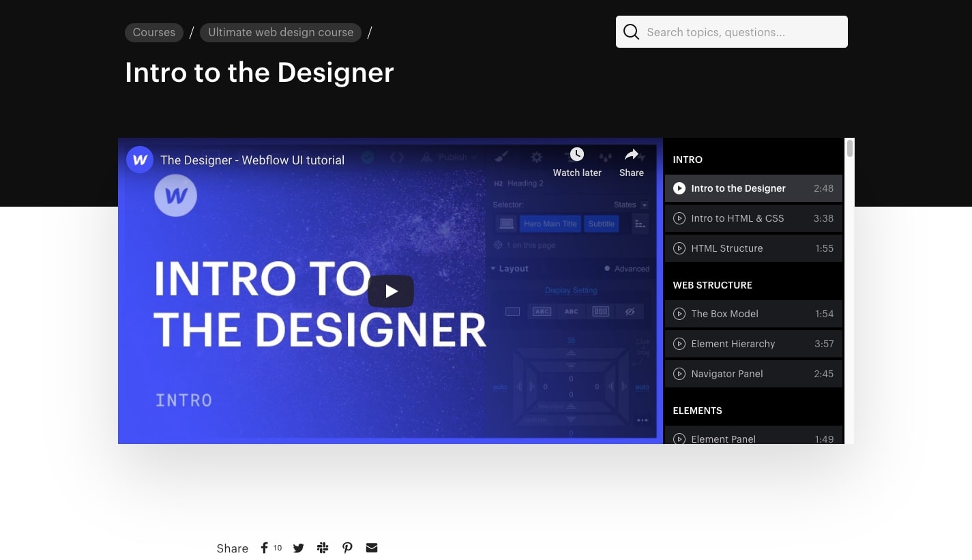Click the search magnifier icon
The width and height of the screenshot is (972, 560).
[x=631, y=31]
